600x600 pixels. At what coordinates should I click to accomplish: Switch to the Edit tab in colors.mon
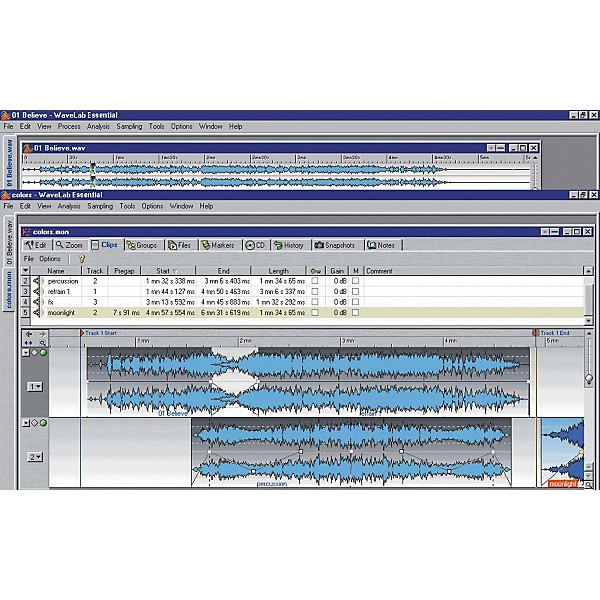click(x=36, y=245)
